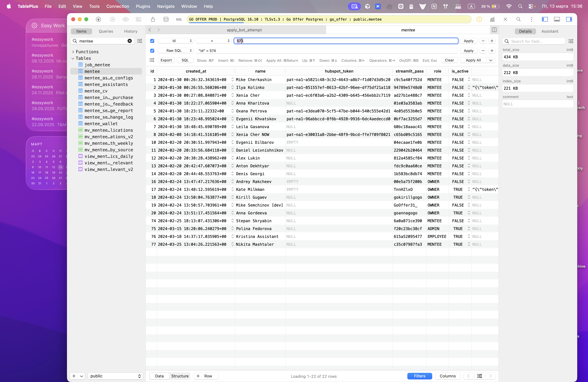Click the database cylinder icon
588x382 pixels.
tap(166, 19)
